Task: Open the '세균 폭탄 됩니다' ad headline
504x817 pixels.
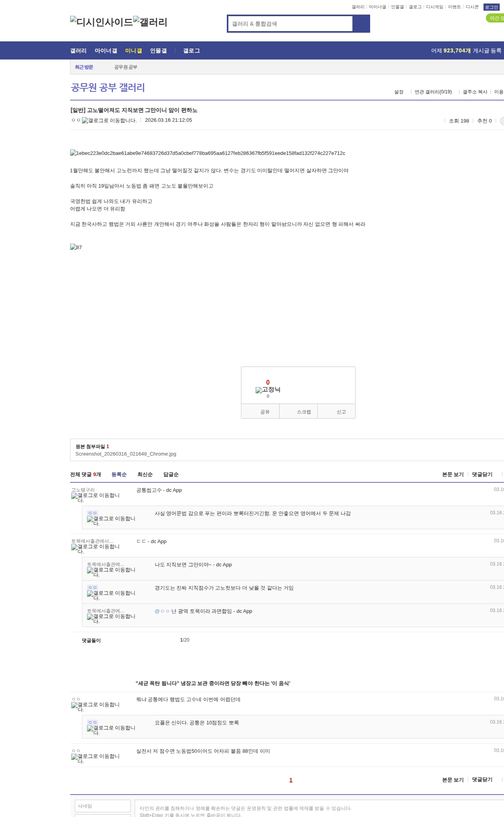Action: click(213, 683)
